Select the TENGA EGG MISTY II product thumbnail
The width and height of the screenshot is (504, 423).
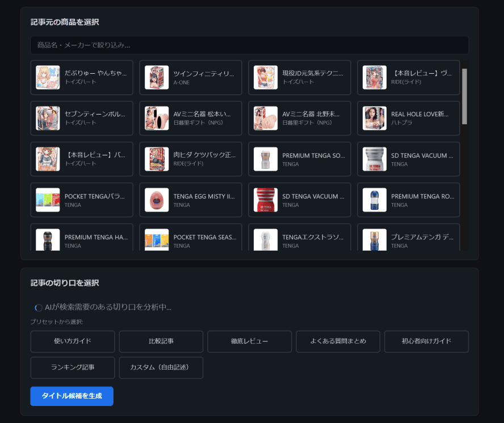157,200
